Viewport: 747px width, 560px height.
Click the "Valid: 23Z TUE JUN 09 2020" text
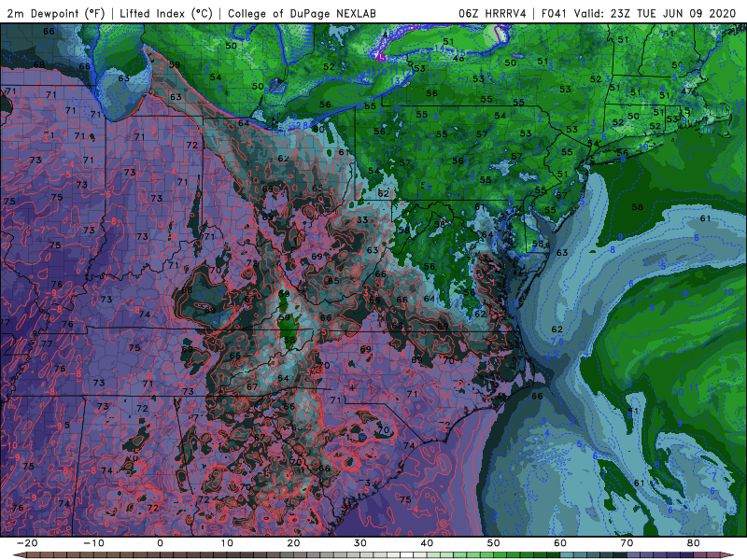pyautogui.click(x=655, y=13)
